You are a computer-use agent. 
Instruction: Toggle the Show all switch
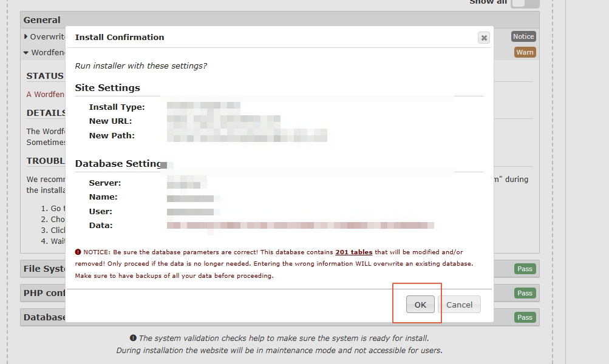pyautogui.click(x=525, y=3)
